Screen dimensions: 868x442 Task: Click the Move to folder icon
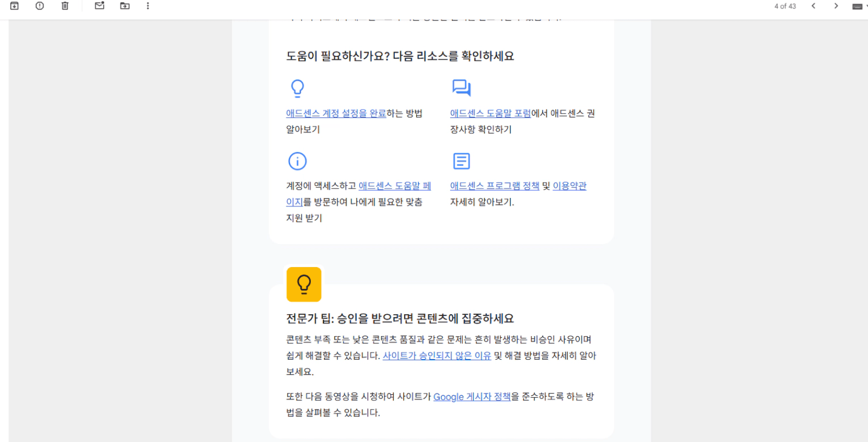point(125,6)
